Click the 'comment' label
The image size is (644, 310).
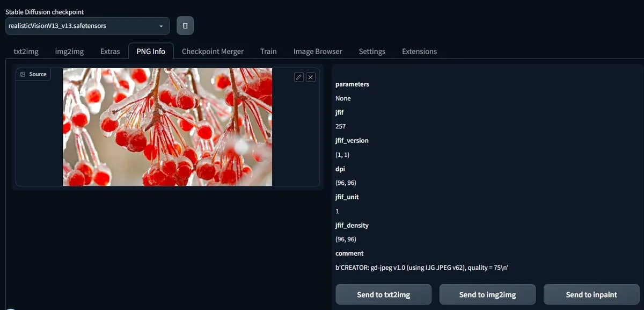[x=349, y=254]
